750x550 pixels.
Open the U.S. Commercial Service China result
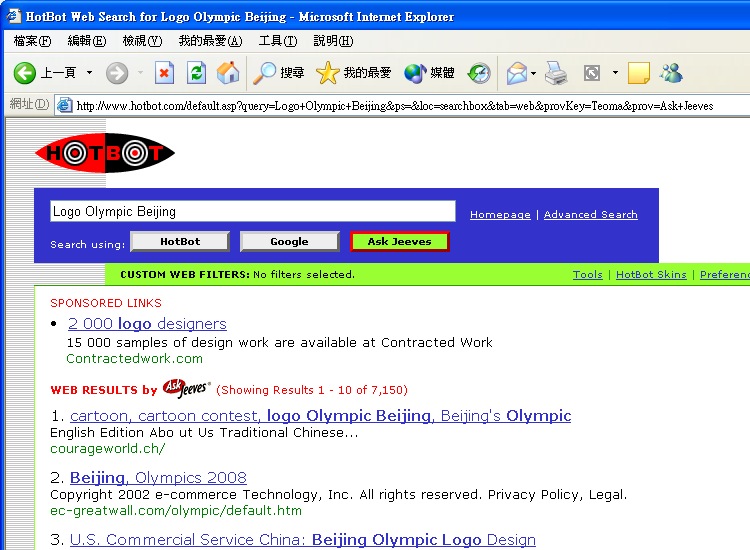tap(303, 539)
